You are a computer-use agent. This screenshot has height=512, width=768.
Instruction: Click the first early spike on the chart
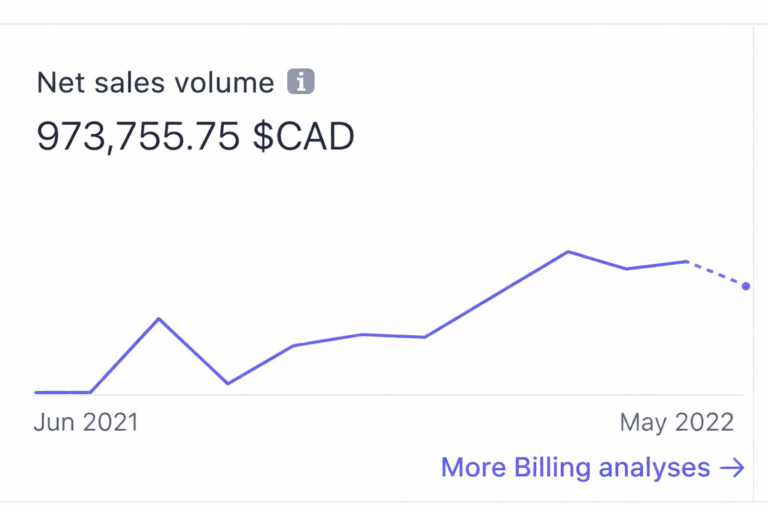(x=159, y=319)
